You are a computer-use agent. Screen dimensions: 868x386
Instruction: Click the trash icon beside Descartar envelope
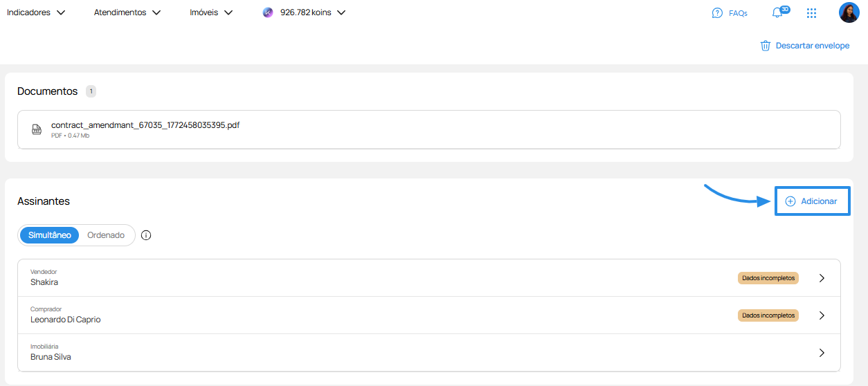[x=766, y=46]
